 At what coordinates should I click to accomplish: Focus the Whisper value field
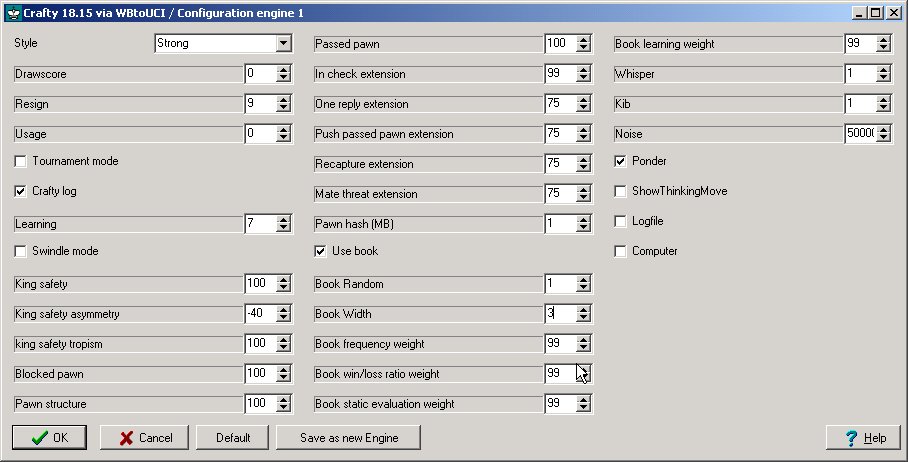tap(860, 74)
